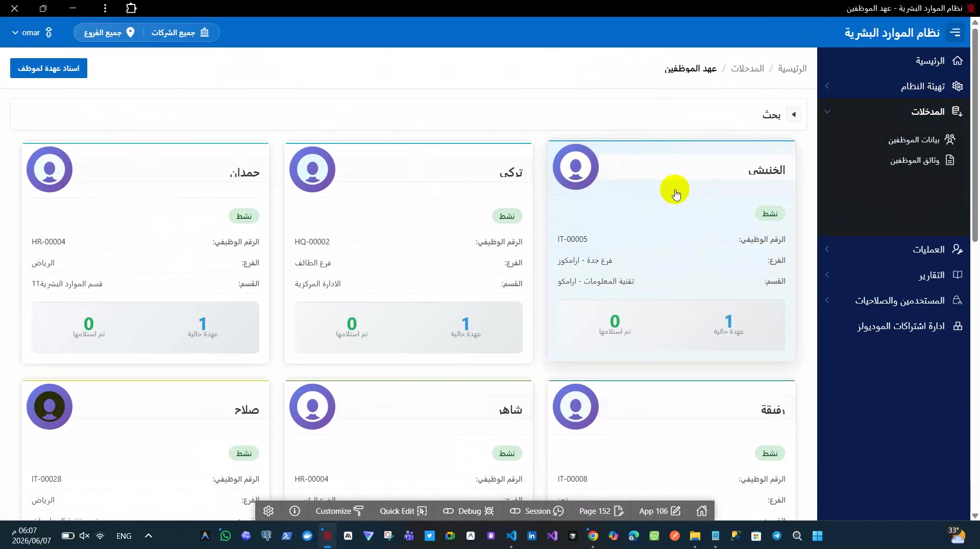Viewport: 980px width, 549px height.
Task: Click the IT-00028 employee number
Action: (x=46, y=479)
